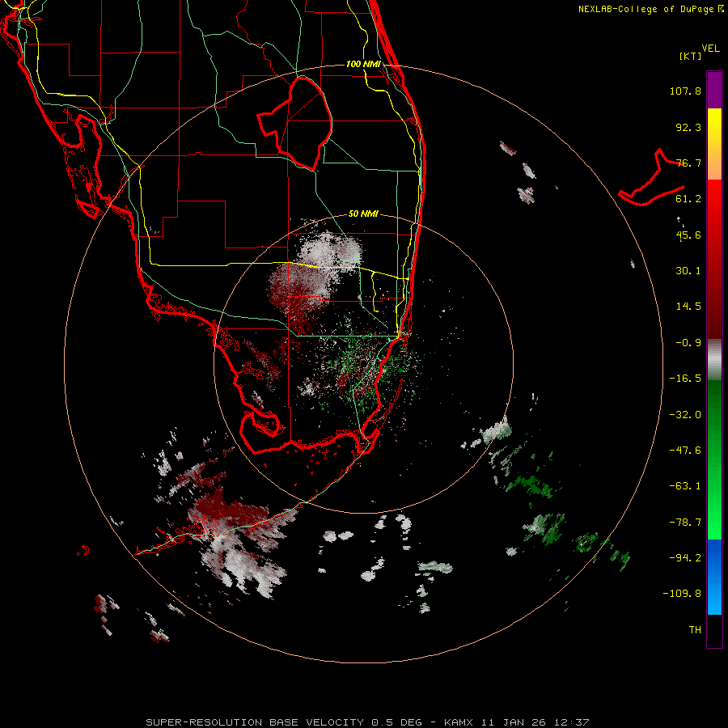Screen dimensions: 728x728
Task: Select the 107.8 legend value
Action: pyautogui.click(x=685, y=91)
